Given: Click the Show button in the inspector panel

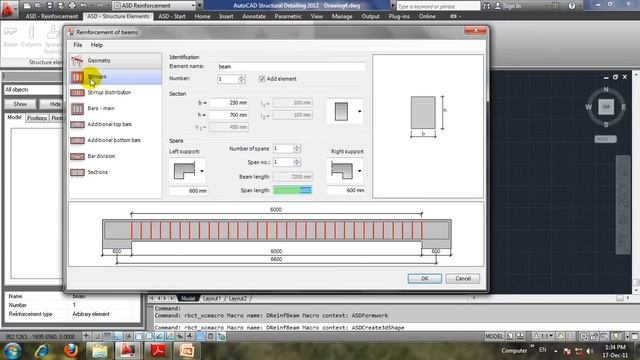Looking at the screenshot, I should tap(20, 104).
